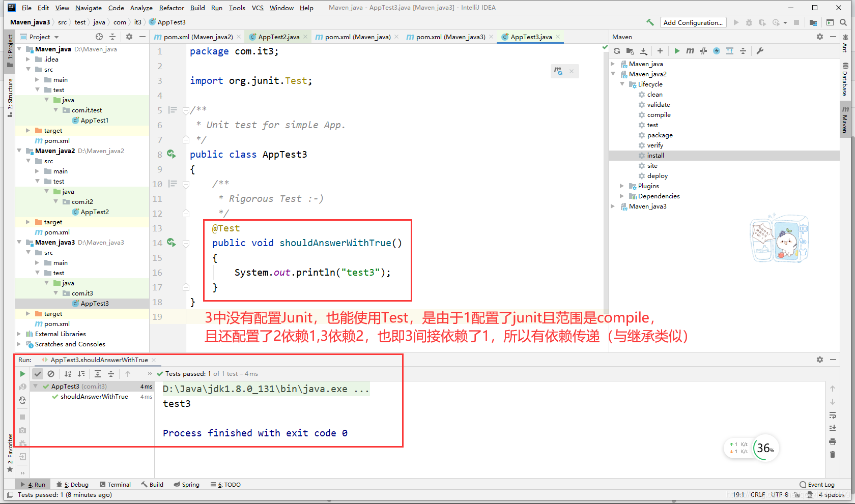This screenshot has height=504, width=855.
Task: Click Load Maven Changes floating icon
Action: coord(558,71)
